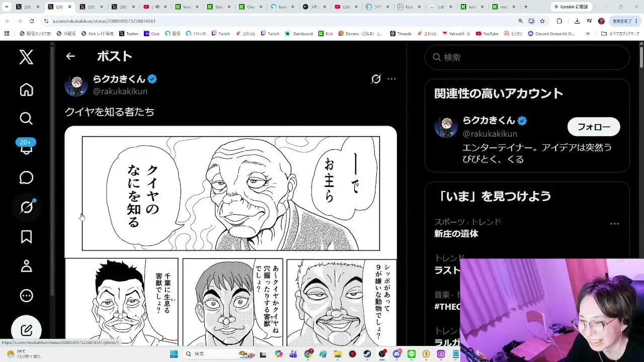Open the Threads bookmark
Image resolution: width=644 pixels, height=362 pixels.
400,34
